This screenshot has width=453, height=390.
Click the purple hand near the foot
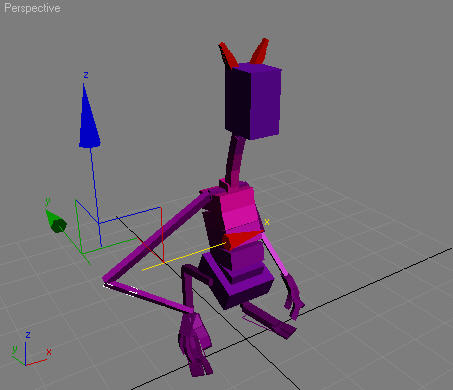195,343
